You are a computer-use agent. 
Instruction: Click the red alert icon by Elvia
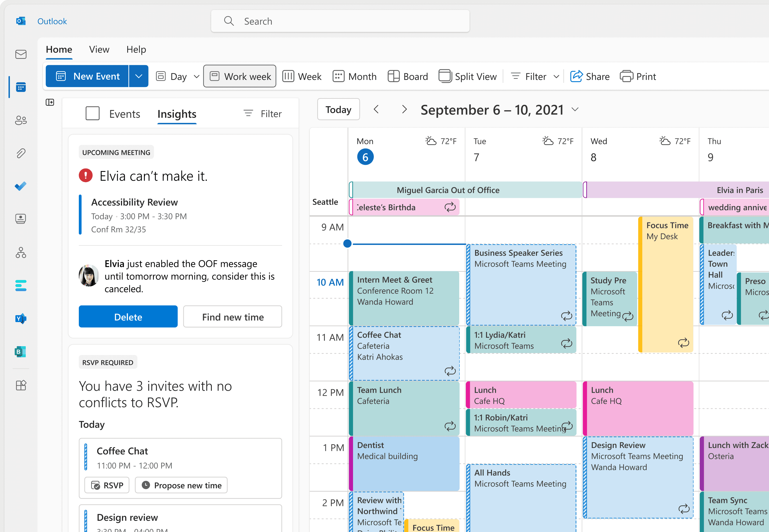[86, 176]
